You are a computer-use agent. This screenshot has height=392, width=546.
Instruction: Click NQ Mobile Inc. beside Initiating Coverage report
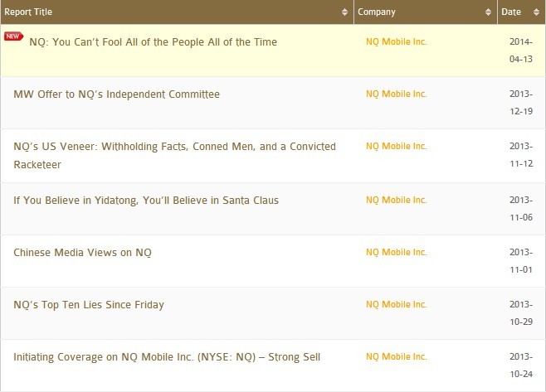tap(396, 357)
